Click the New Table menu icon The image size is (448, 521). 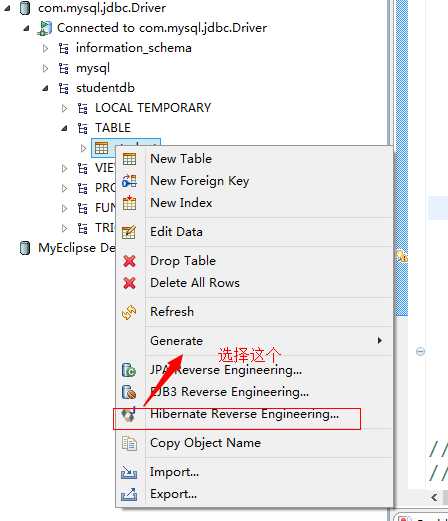pyautogui.click(x=129, y=159)
